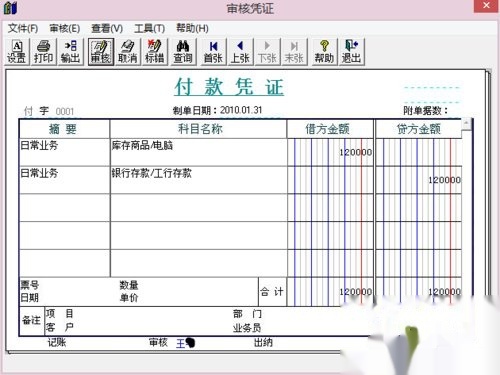Select the 银行存款/工行存款 account cell
The height and width of the screenshot is (375, 500).
tap(199, 180)
